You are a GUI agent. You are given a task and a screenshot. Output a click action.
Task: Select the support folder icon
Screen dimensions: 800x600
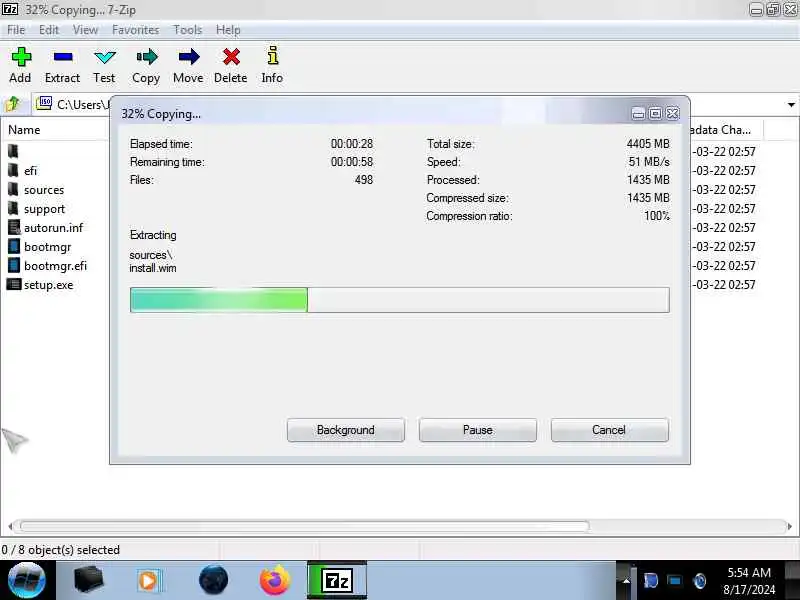tap(13, 208)
